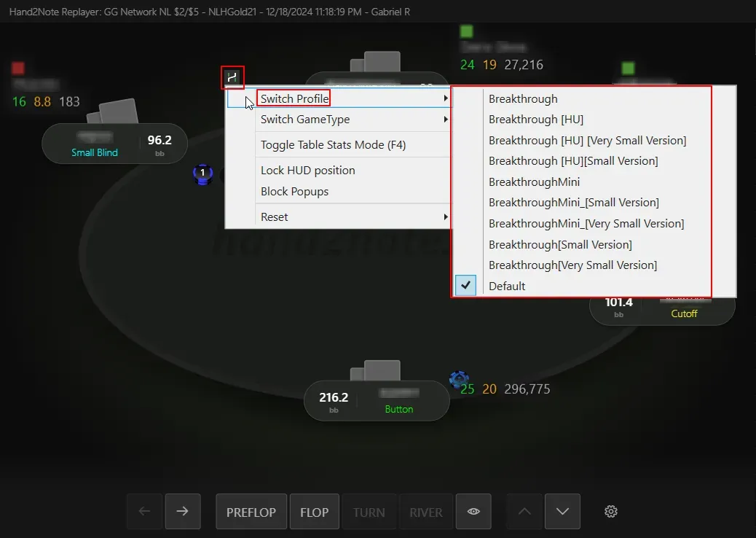Click the settings gear icon
Screen dimensions: 756x538
[611, 512]
